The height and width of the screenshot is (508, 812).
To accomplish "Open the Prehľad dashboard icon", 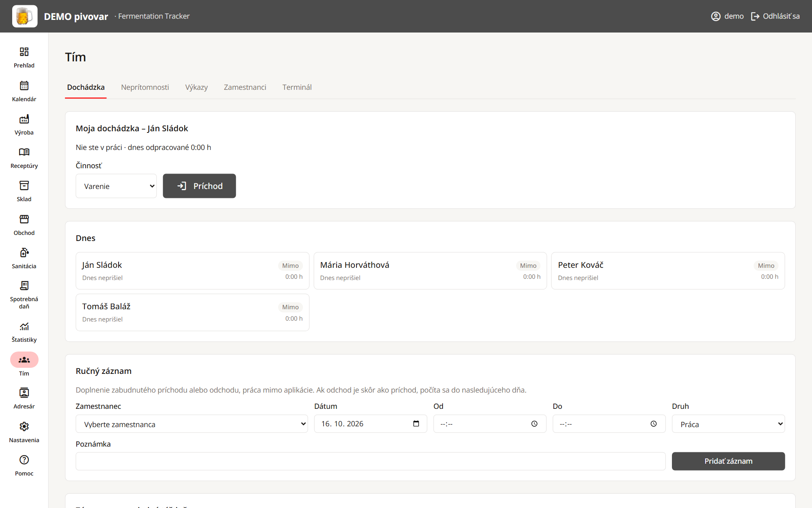I will [x=24, y=52].
